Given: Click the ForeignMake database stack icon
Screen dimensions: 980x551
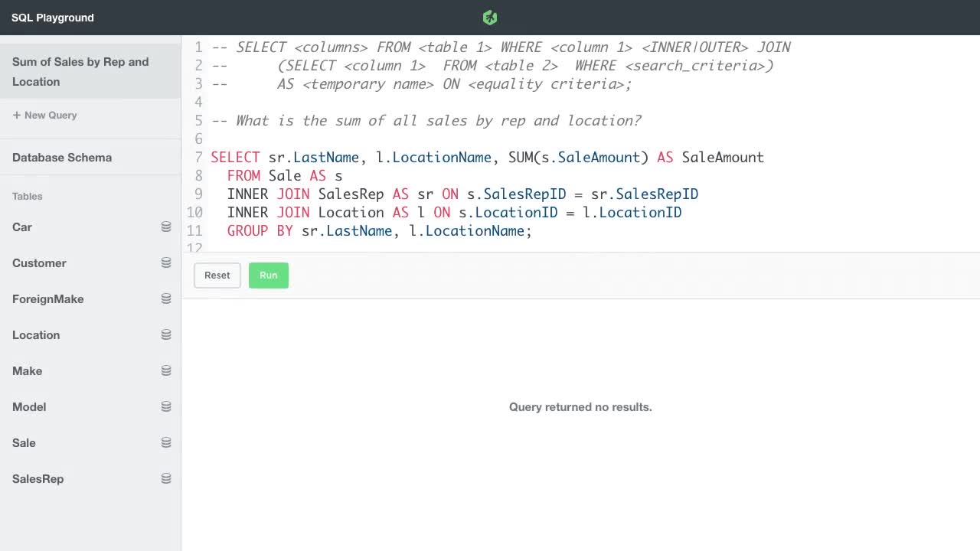Looking at the screenshot, I should (x=166, y=298).
